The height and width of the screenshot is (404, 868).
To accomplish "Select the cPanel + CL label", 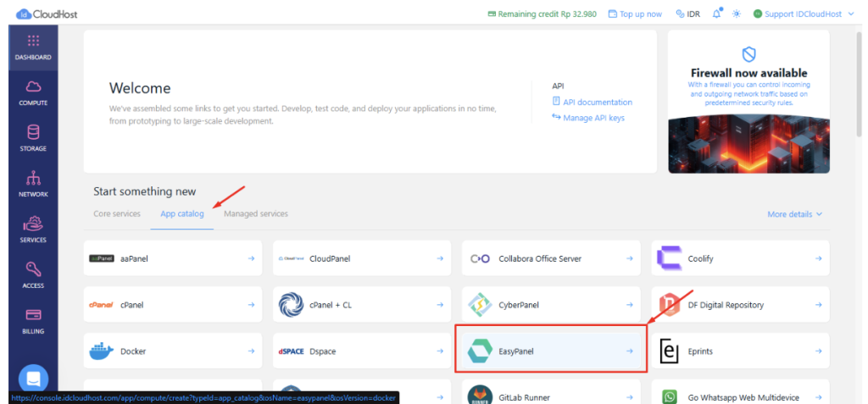I will tap(329, 305).
